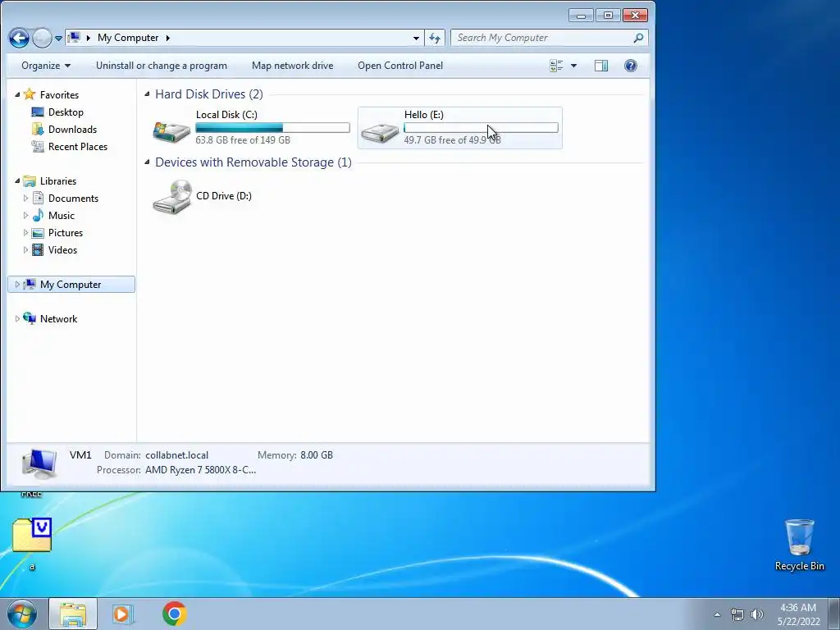Expand the Documents library
840x630 pixels.
point(25,199)
